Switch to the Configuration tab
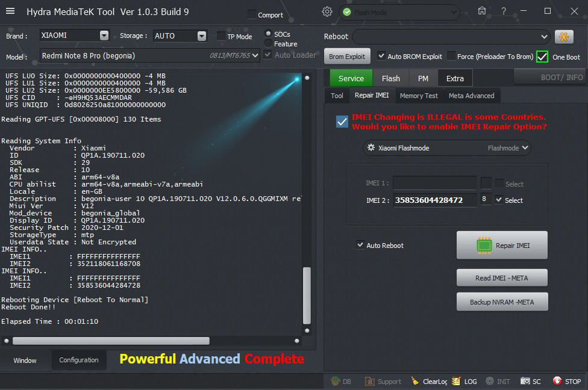Screen dimensions: 588x390 pos(79,360)
